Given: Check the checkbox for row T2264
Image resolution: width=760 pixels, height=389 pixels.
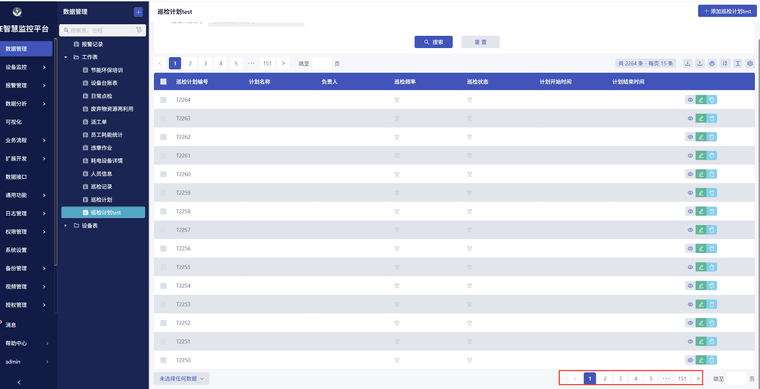Looking at the screenshot, I should pyautogui.click(x=163, y=100).
